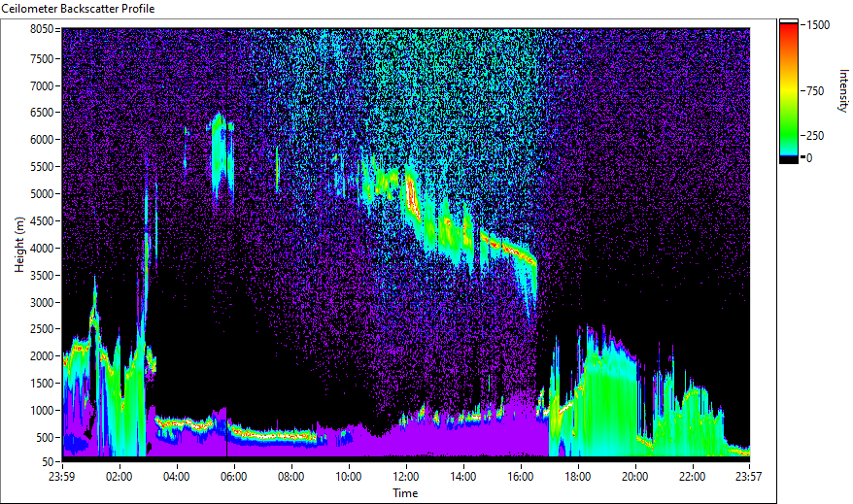The height and width of the screenshot is (504, 853).
Task: Click the 10:00 time axis label
Action: click(x=348, y=477)
